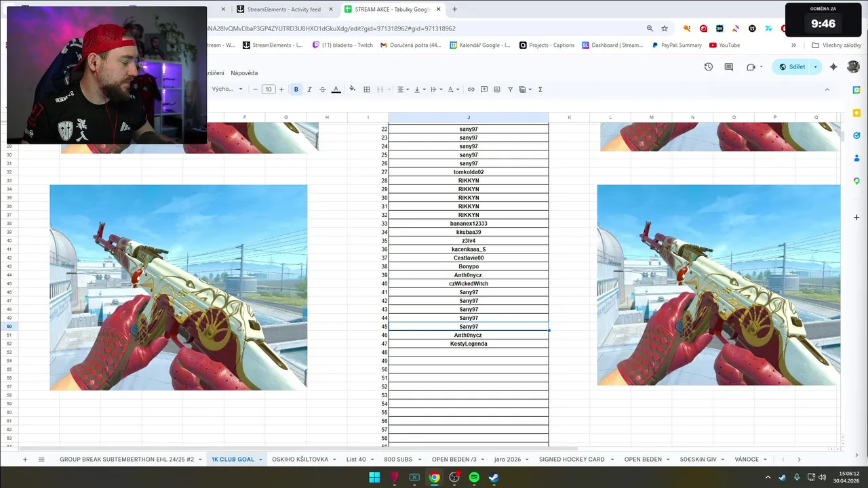Open the PayPal: Summary bookmark
The width and height of the screenshot is (868, 488).
point(677,45)
